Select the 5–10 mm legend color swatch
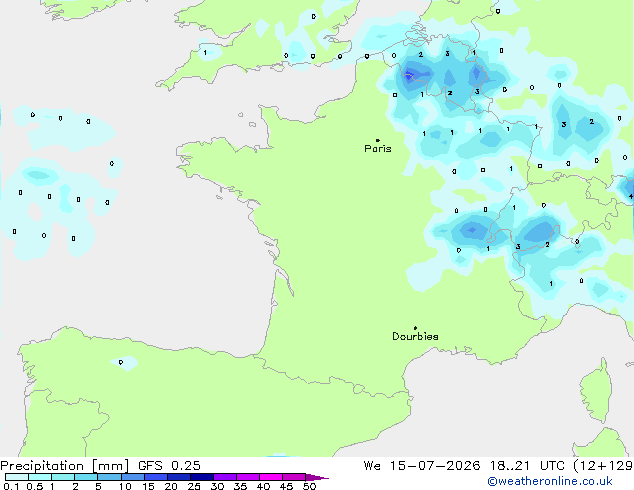 (x=109, y=477)
